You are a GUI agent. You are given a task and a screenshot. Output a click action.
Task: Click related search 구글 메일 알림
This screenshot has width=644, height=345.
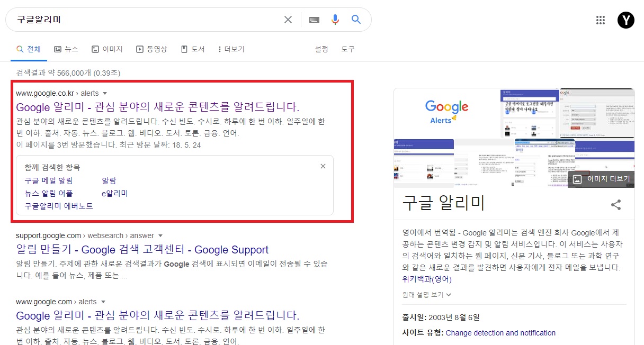pyautogui.click(x=49, y=180)
